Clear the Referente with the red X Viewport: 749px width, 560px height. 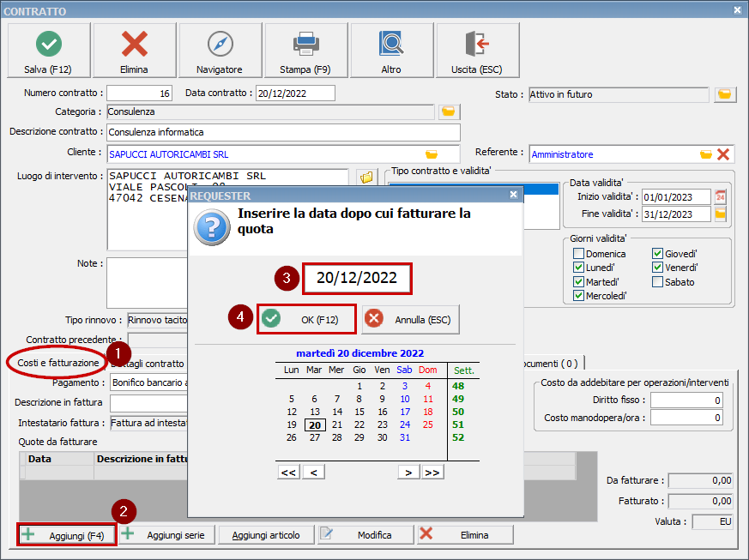[723, 154]
